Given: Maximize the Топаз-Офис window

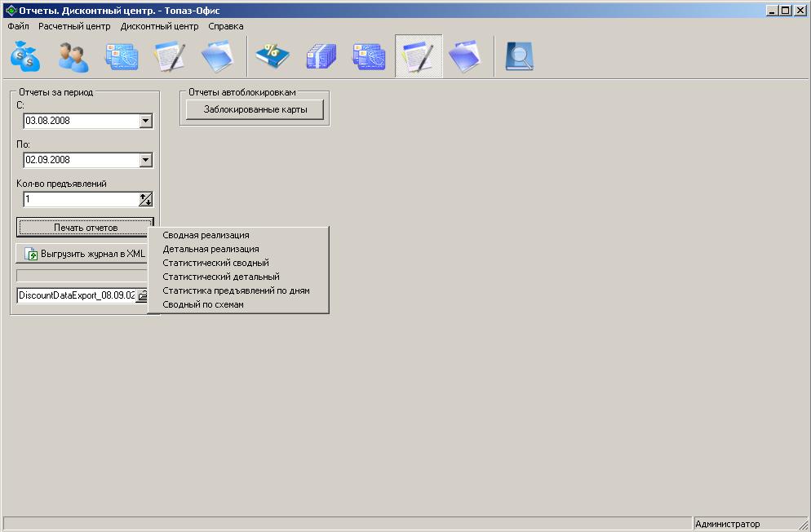Looking at the screenshot, I should coord(786,11).
